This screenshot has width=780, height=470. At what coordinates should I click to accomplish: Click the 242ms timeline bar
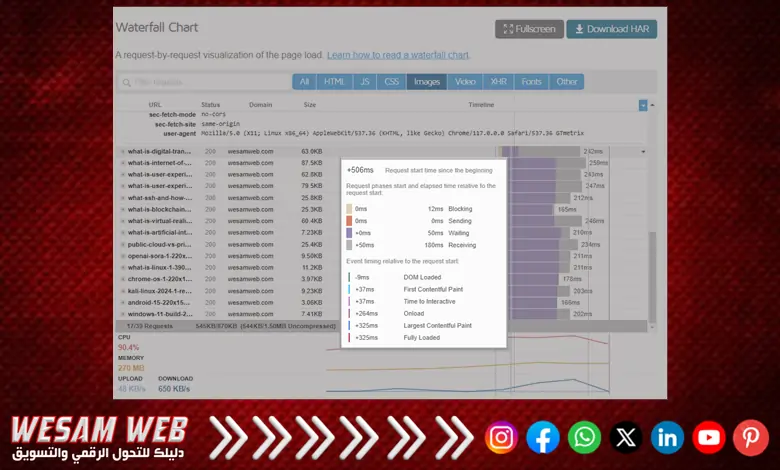pyautogui.click(x=540, y=152)
